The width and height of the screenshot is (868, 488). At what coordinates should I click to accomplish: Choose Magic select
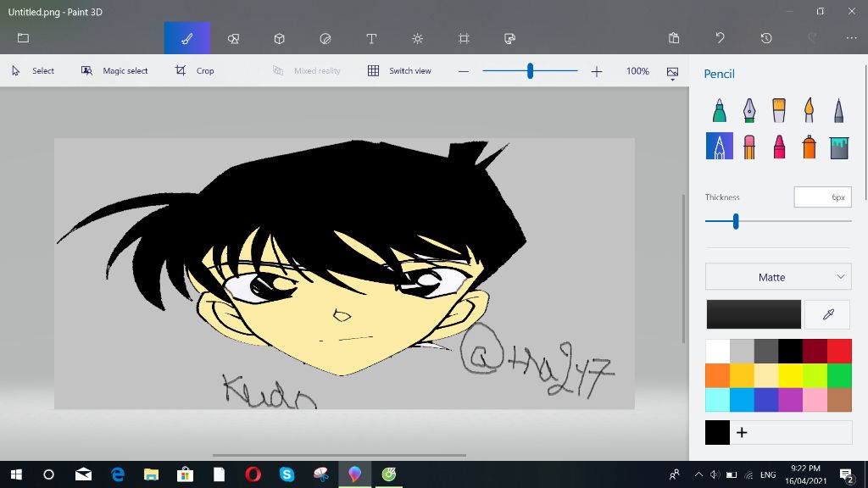114,71
